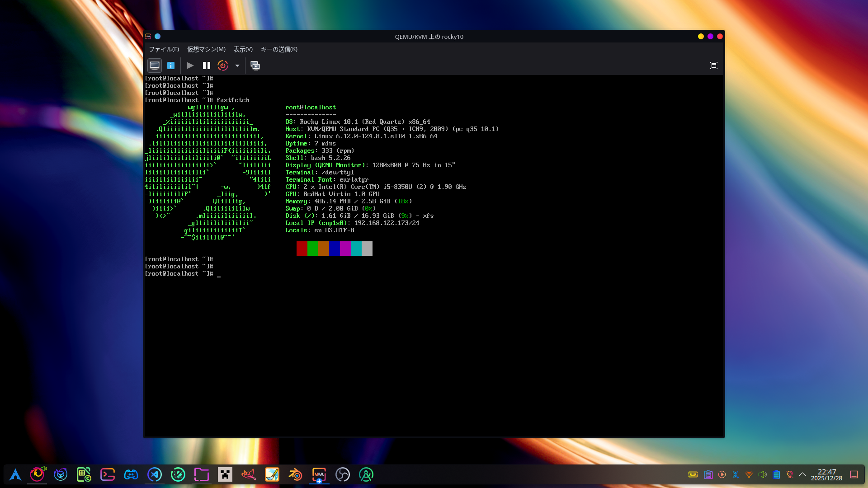Open OBS Studio from the taskbar
This screenshot has width=868, height=488.
343,474
